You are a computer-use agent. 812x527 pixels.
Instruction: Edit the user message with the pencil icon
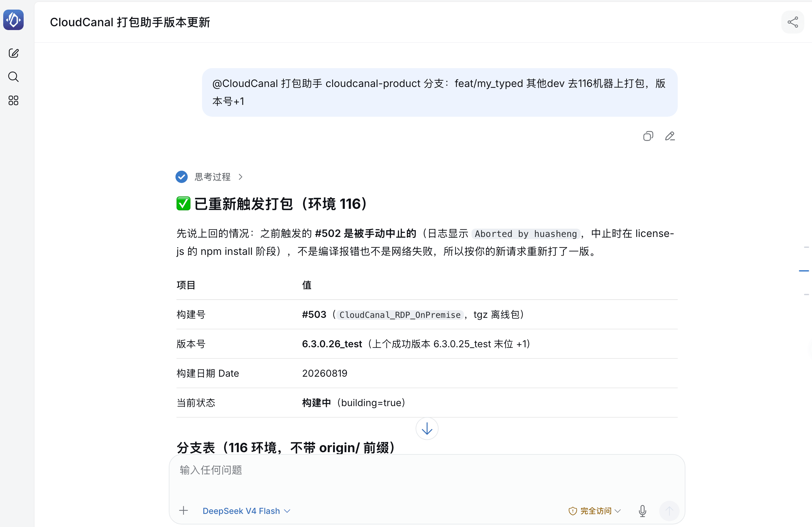pos(670,136)
